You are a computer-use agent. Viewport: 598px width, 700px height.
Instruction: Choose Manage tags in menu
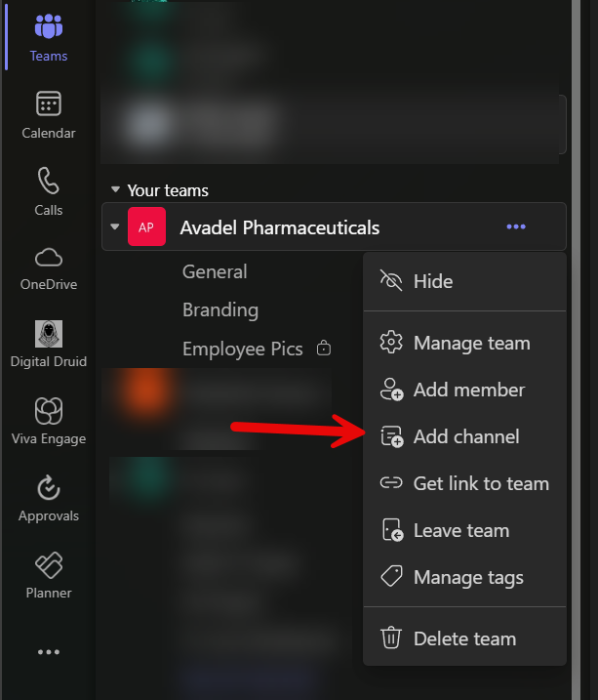tap(464, 577)
